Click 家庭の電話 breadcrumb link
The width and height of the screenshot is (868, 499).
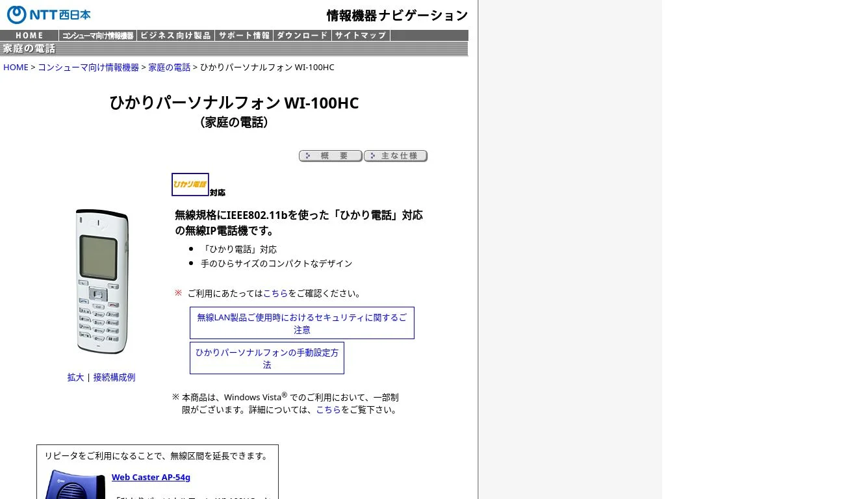[169, 68]
